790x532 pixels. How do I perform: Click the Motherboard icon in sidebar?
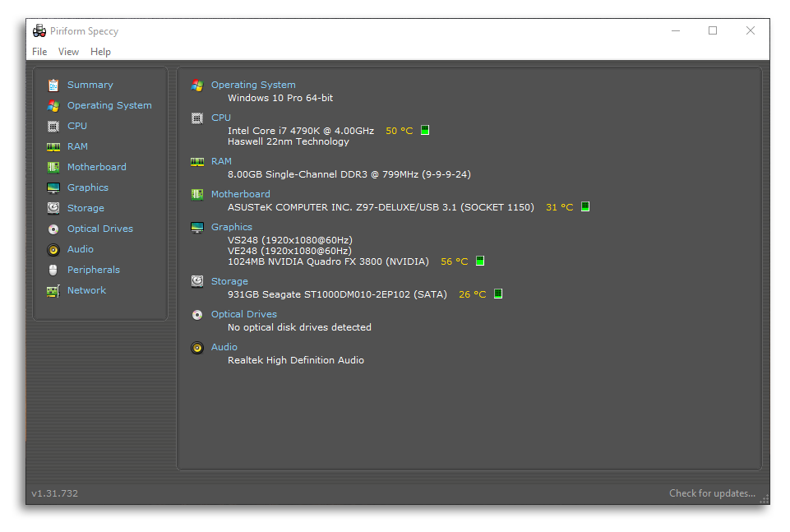(x=53, y=167)
